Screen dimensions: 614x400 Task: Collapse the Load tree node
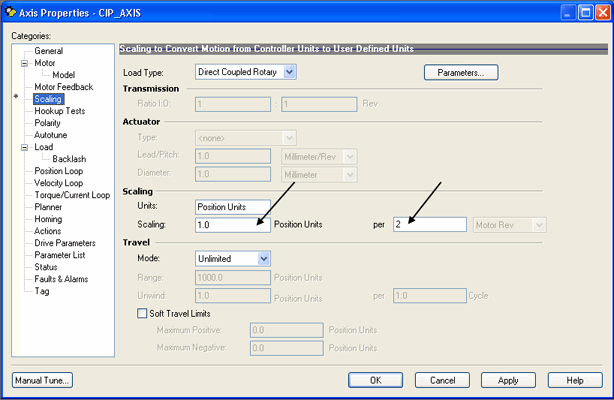click(25, 147)
